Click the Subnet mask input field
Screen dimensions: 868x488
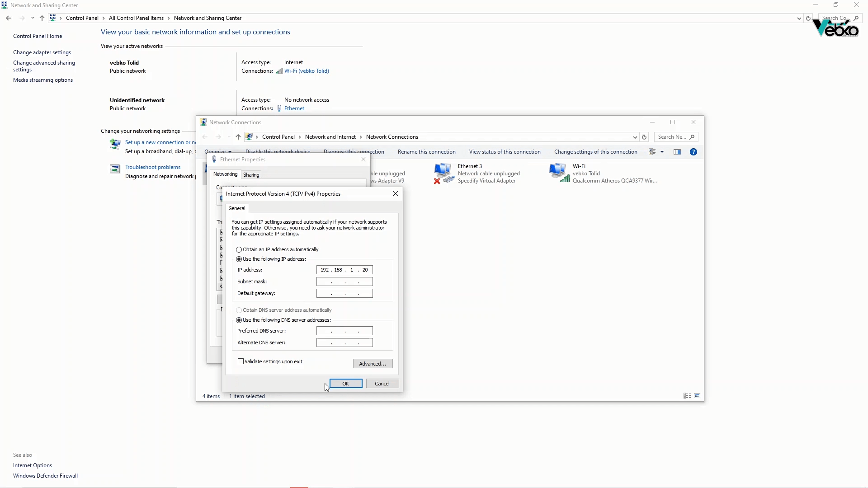coord(344,282)
